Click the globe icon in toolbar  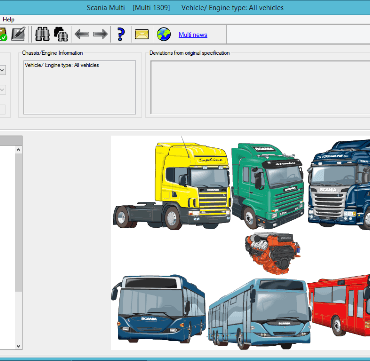pos(164,34)
